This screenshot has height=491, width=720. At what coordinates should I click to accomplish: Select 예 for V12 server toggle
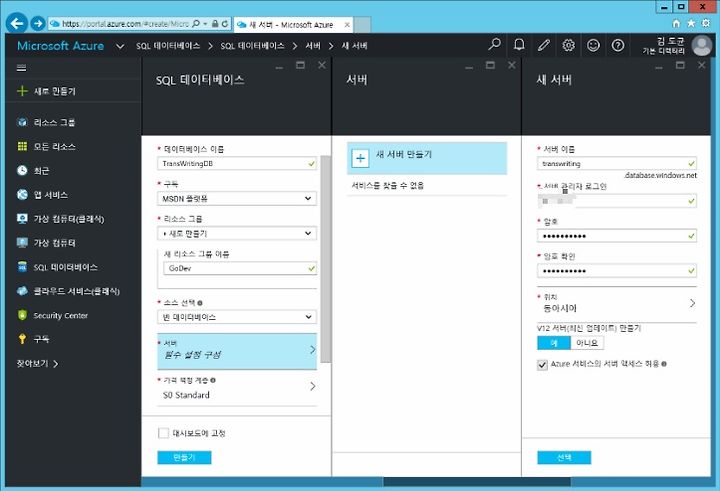point(554,343)
